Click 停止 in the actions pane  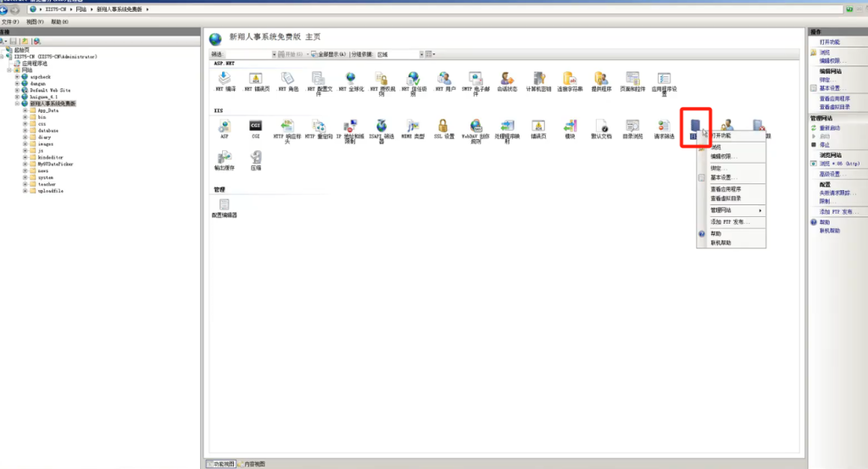825,144
